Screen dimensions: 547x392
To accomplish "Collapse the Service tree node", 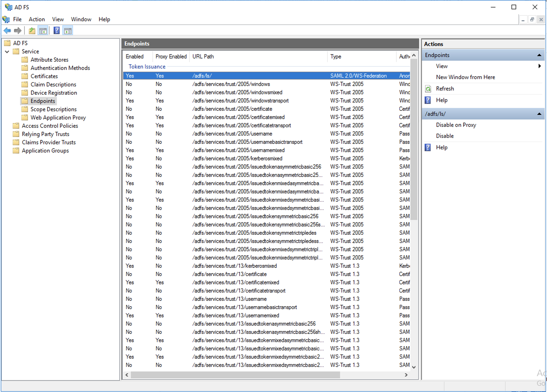I will point(7,52).
